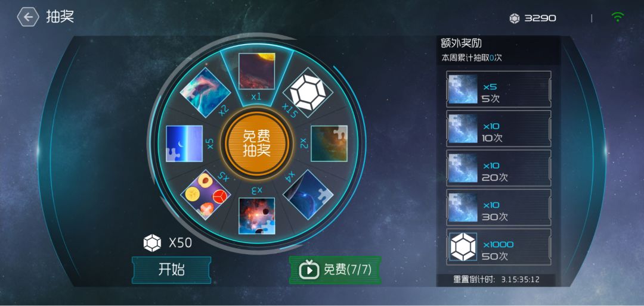Tap the gem currency icon beside 3290
Viewport: 644px width, 306px height.
tap(514, 18)
